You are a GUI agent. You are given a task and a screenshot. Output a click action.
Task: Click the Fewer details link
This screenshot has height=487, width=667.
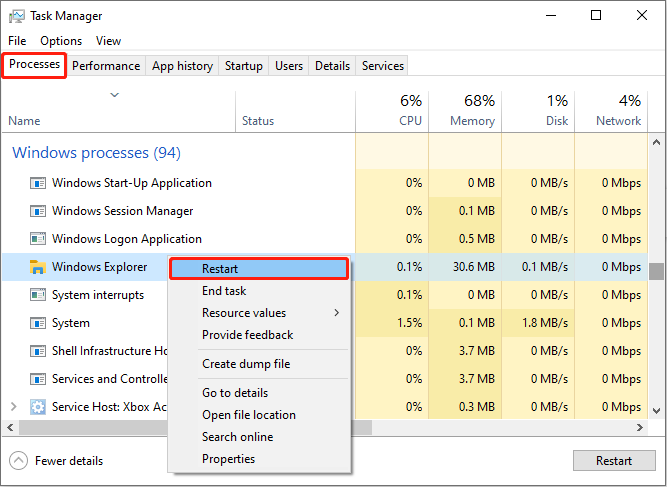tap(69, 461)
